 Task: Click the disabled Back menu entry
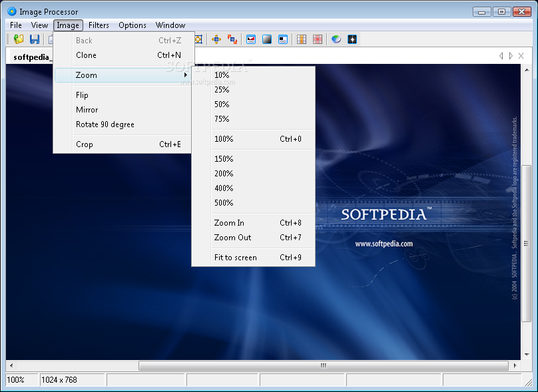click(125, 41)
